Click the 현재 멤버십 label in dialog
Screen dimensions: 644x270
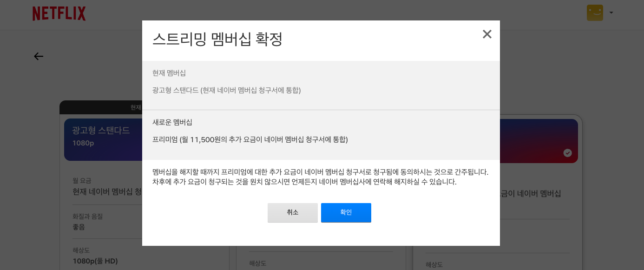(169, 73)
